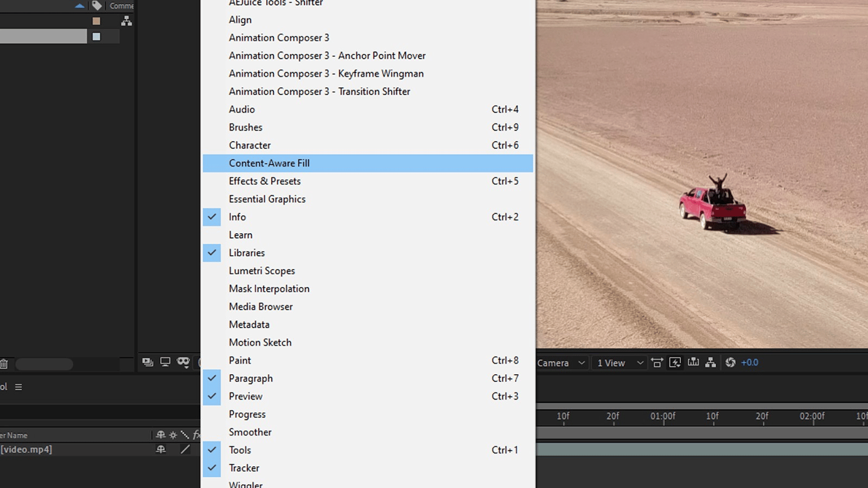Viewport: 868px width, 488px height.
Task: Click Reset Exposure aperture icon
Action: 730,363
